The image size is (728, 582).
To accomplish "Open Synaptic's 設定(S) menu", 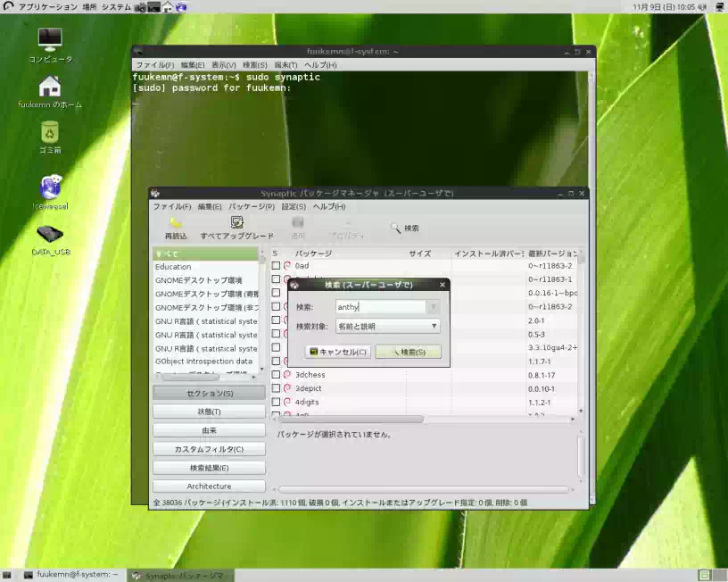I will point(294,207).
